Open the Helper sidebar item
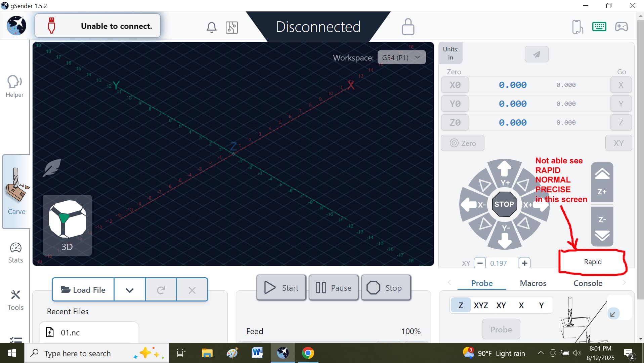 pos(15,86)
